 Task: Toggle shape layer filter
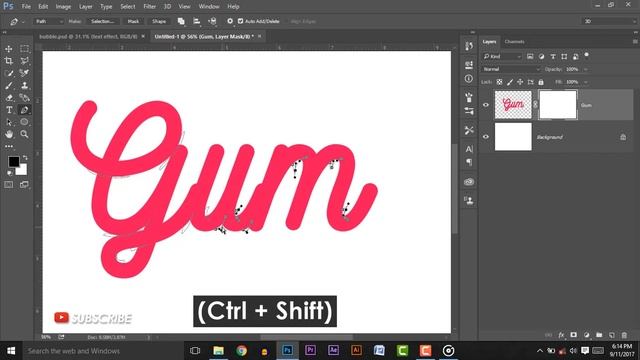(564, 56)
